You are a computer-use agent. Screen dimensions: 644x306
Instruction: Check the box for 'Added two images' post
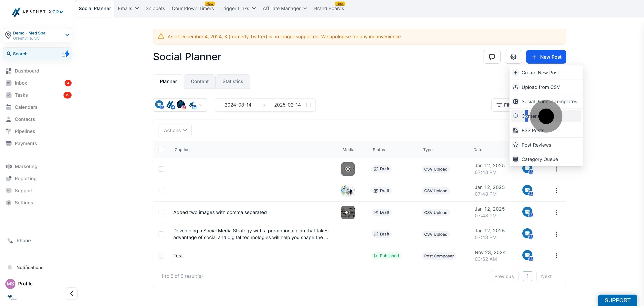[x=161, y=212]
